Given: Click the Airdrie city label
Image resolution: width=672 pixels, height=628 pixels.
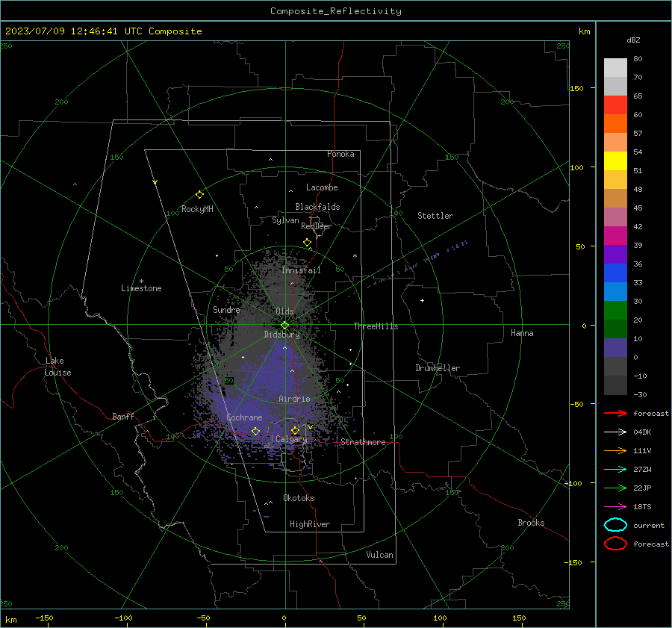Looking at the screenshot, I should click(294, 399).
